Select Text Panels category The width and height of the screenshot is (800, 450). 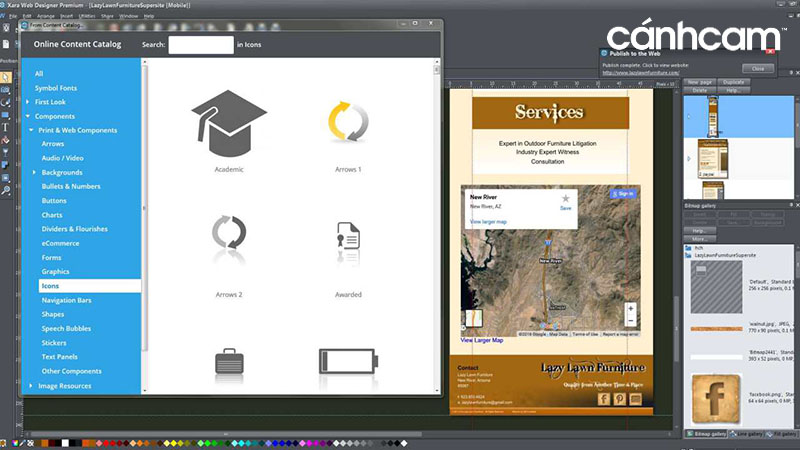[x=60, y=357]
